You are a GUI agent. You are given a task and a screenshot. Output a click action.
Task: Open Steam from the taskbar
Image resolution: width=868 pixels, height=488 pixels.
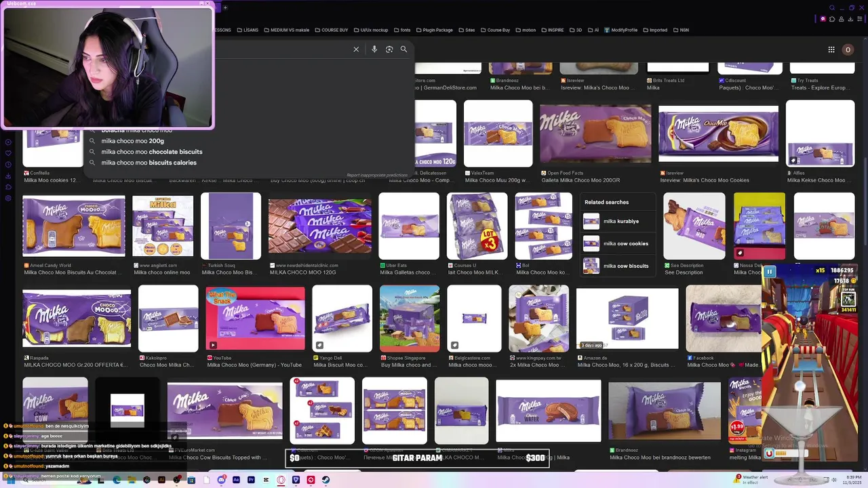pyautogui.click(x=325, y=480)
